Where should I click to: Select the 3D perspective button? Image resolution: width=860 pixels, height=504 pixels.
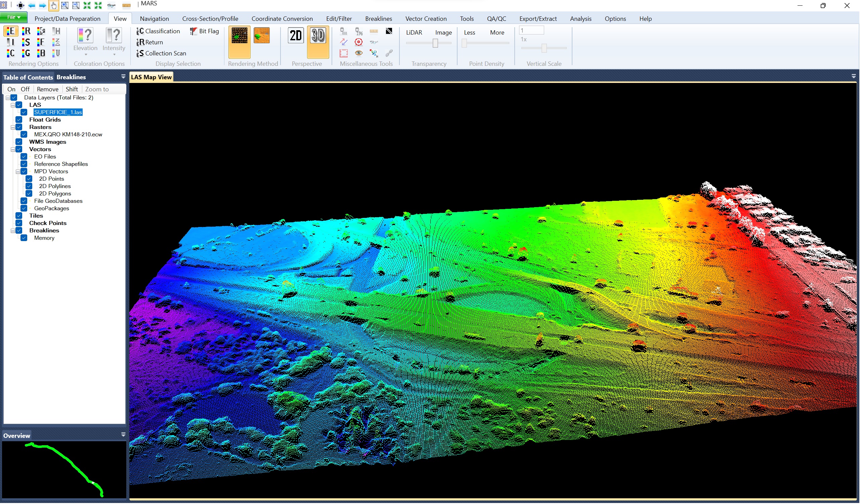(318, 36)
